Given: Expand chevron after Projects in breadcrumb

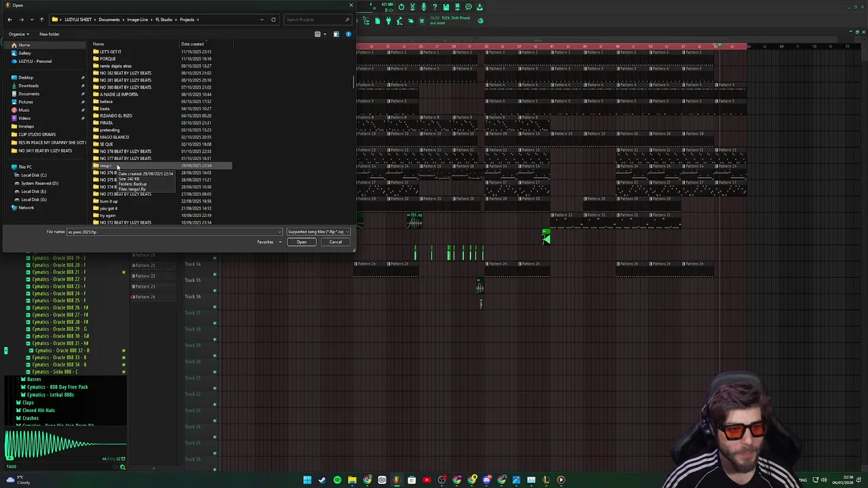Looking at the screenshot, I should click(198, 20).
